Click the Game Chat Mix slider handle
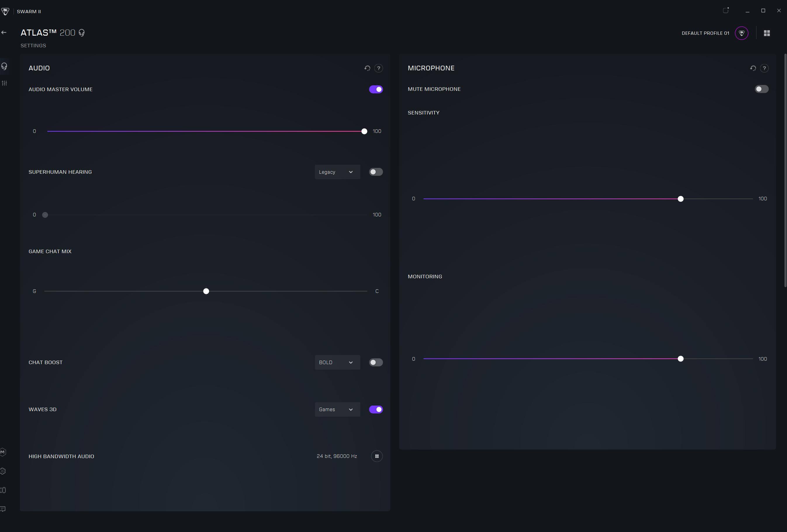The image size is (787, 532). coord(206,291)
